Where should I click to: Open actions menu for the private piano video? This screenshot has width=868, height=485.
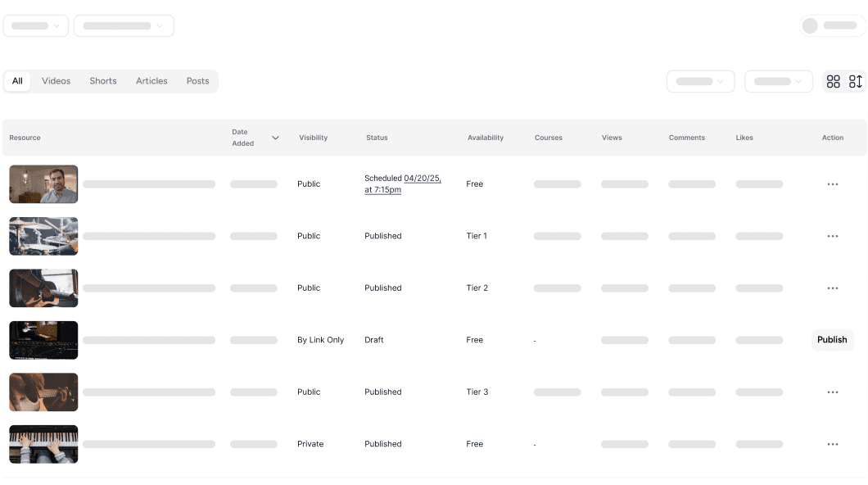coord(833,443)
